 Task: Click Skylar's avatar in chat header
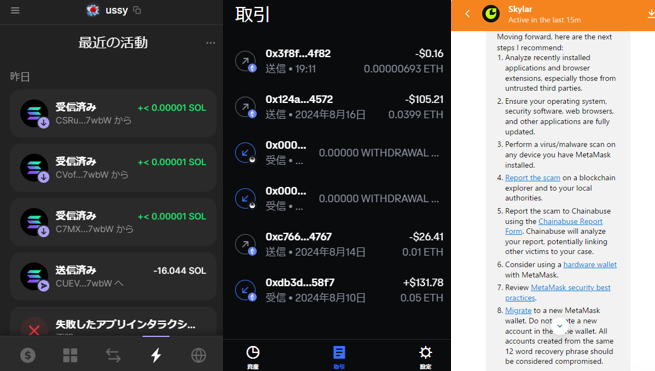click(x=491, y=14)
